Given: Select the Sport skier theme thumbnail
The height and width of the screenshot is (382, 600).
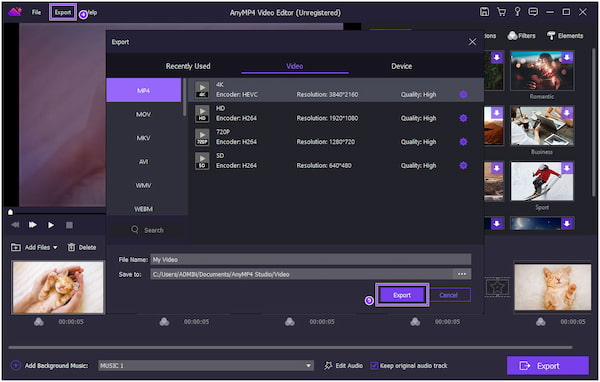Looking at the screenshot, I should pyautogui.click(x=542, y=181).
